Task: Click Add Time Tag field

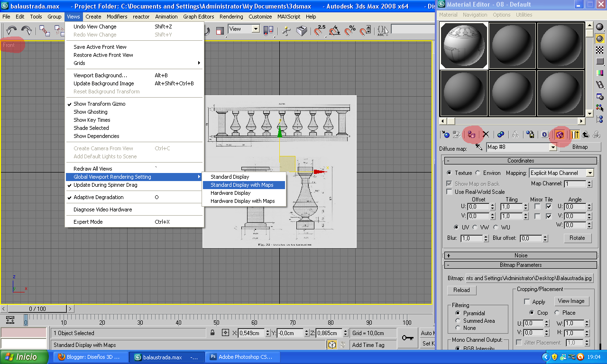Action: click(372, 345)
